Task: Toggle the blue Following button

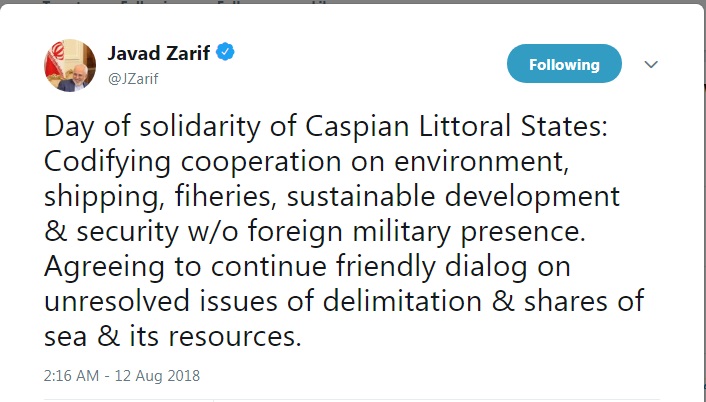Action: coord(564,65)
